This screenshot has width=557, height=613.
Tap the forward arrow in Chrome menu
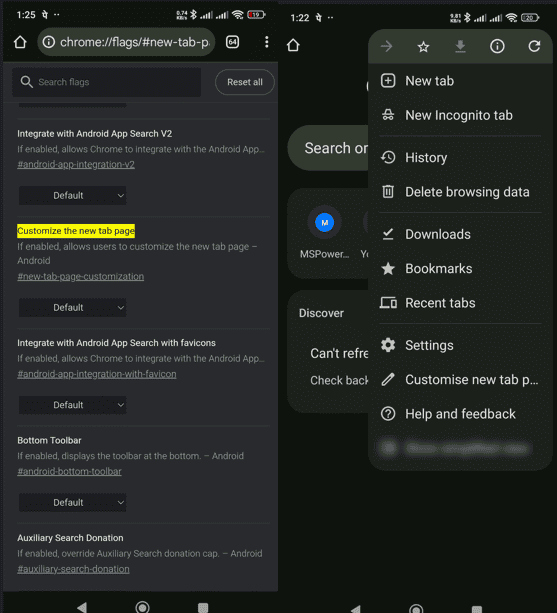(386, 47)
